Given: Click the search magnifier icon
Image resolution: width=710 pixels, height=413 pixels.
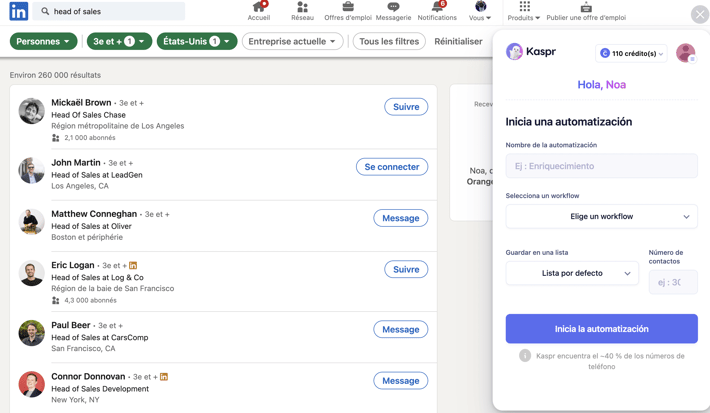Looking at the screenshot, I should 45,11.
